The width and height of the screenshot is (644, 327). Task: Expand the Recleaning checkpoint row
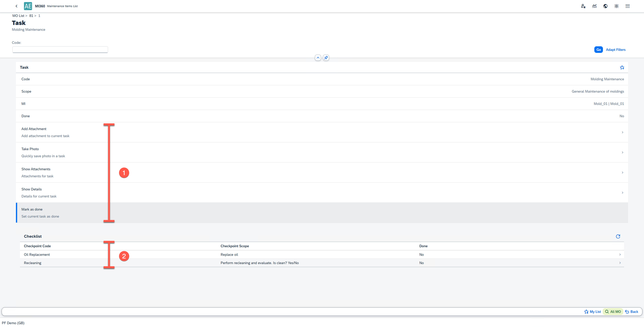click(x=620, y=263)
